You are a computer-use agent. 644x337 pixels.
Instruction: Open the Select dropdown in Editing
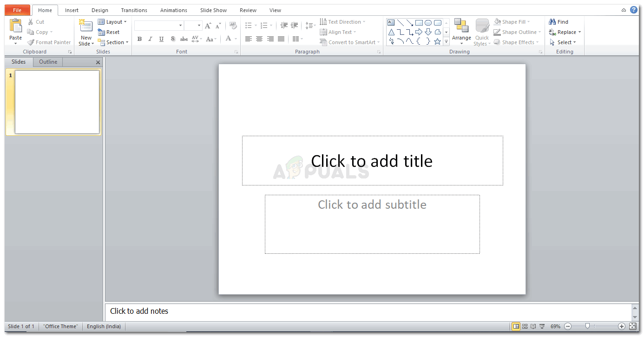562,42
